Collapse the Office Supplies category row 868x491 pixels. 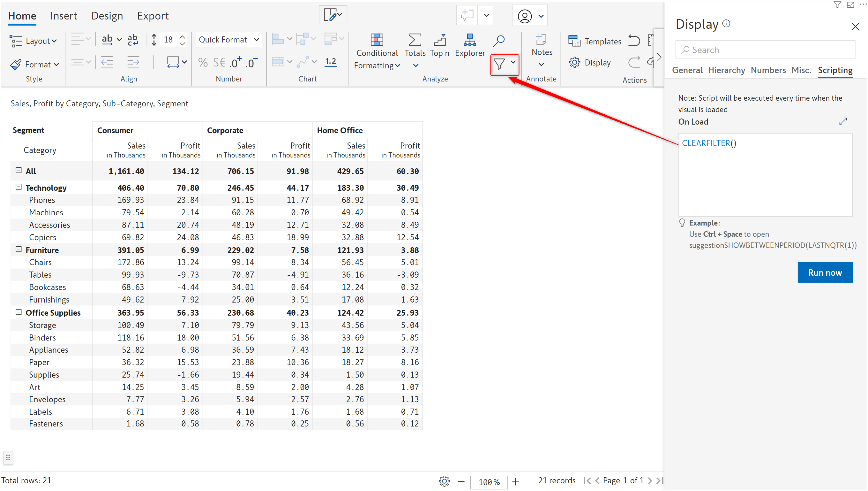tap(19, 312)
